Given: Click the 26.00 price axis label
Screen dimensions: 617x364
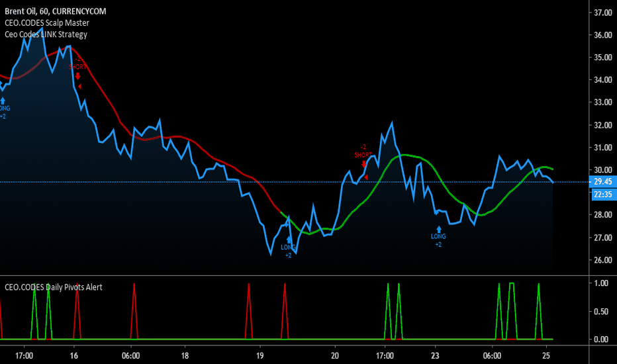Looking at the screenshot, I should [x=603, y=260].
